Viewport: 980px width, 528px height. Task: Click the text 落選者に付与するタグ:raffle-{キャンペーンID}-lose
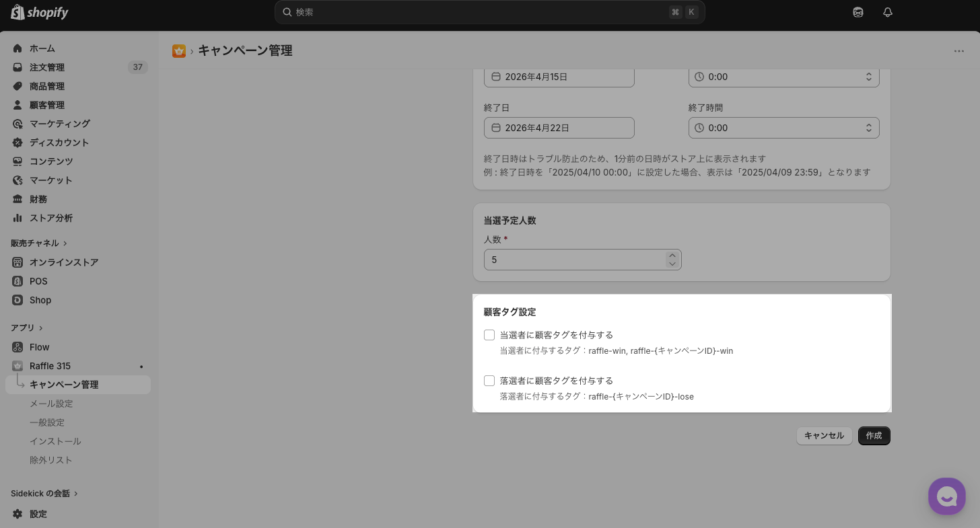[x=597, y=397]
